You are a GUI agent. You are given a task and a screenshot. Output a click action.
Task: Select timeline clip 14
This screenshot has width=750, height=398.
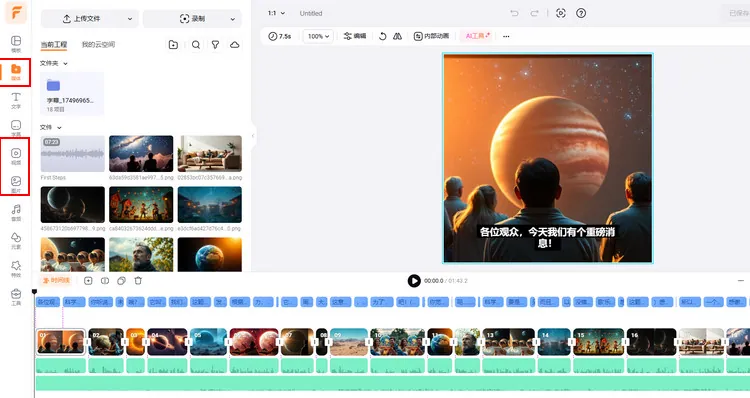click(x=554, y=342)
